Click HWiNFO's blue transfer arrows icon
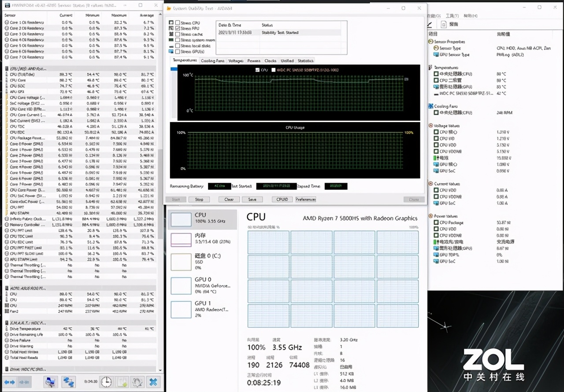Viewport: 564px width, 392px height. click(x=68, y=382)
